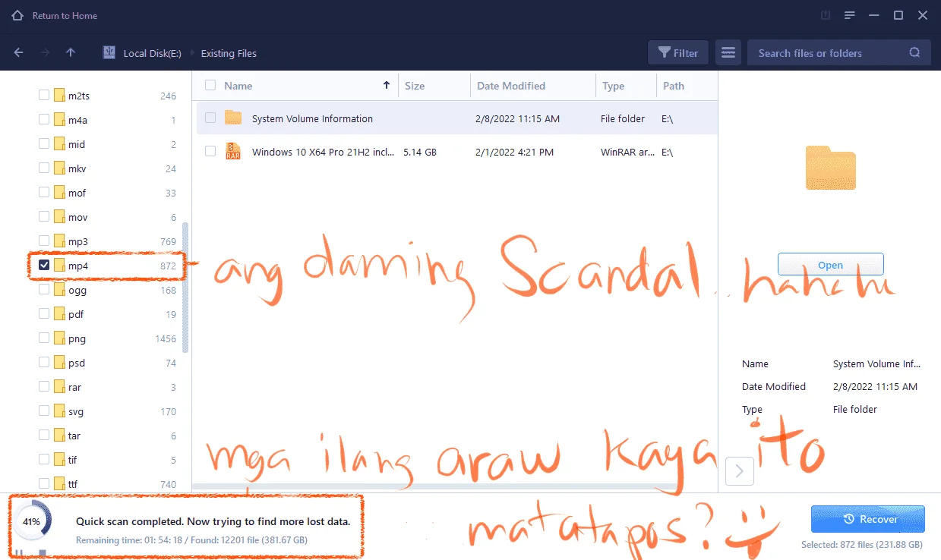This screenshot has width=941, height=560.
Task: Sort by the Type column header
Action: click(x=614, y=86)
